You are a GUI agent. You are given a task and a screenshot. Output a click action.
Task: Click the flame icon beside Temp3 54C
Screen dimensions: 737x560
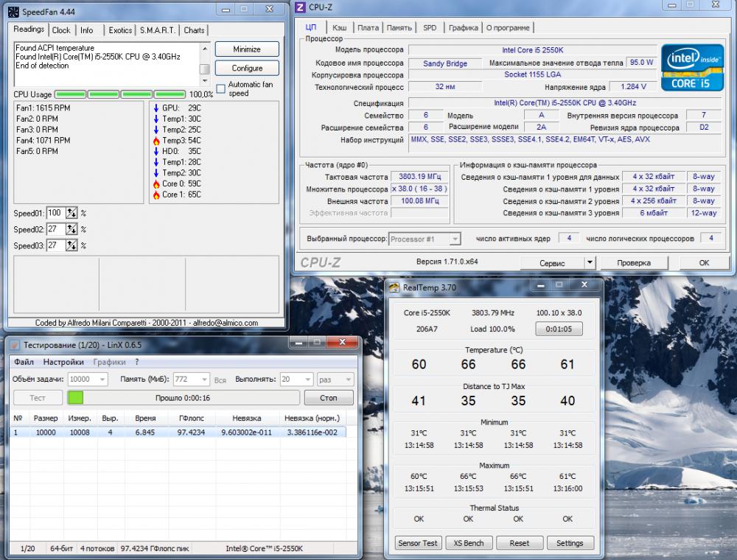156,141
